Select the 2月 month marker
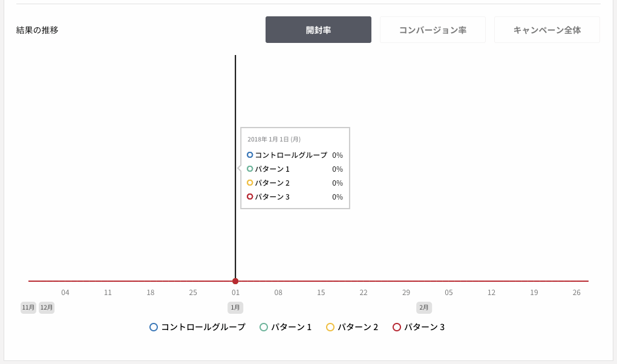 [424, 307]
